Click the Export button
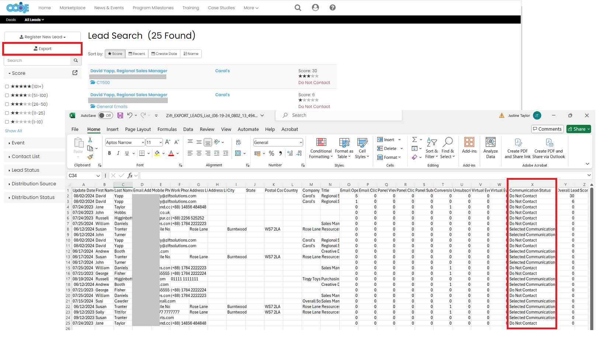This screenshot has height=364, width=607. 42,49
